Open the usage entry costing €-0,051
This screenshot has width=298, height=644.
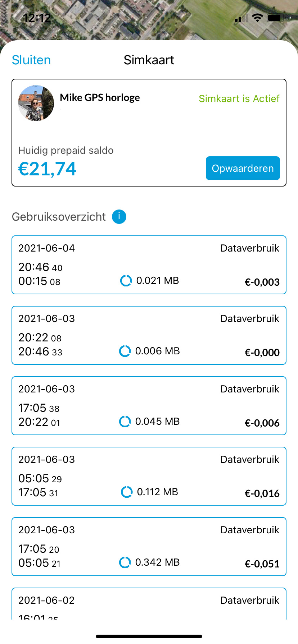click(149, 547)
